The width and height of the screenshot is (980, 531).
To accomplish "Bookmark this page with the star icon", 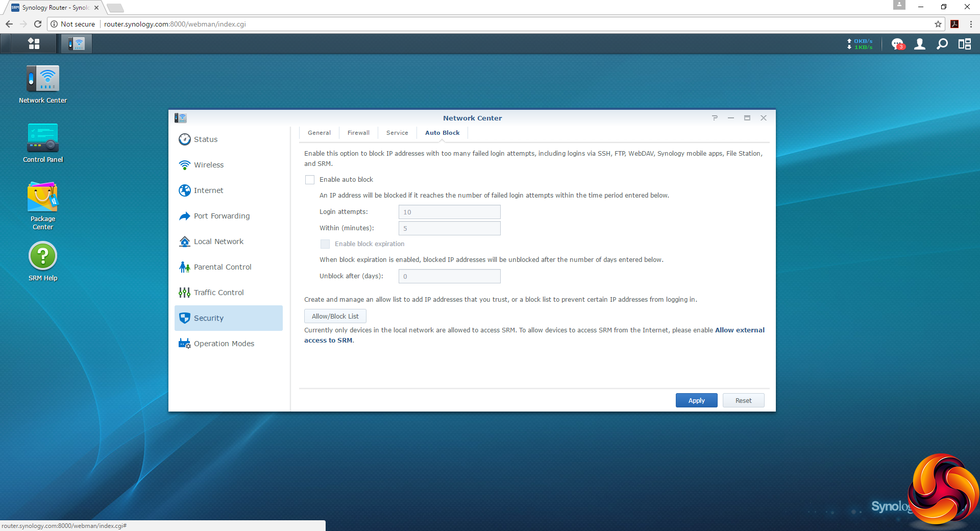I will click(938, 24).
